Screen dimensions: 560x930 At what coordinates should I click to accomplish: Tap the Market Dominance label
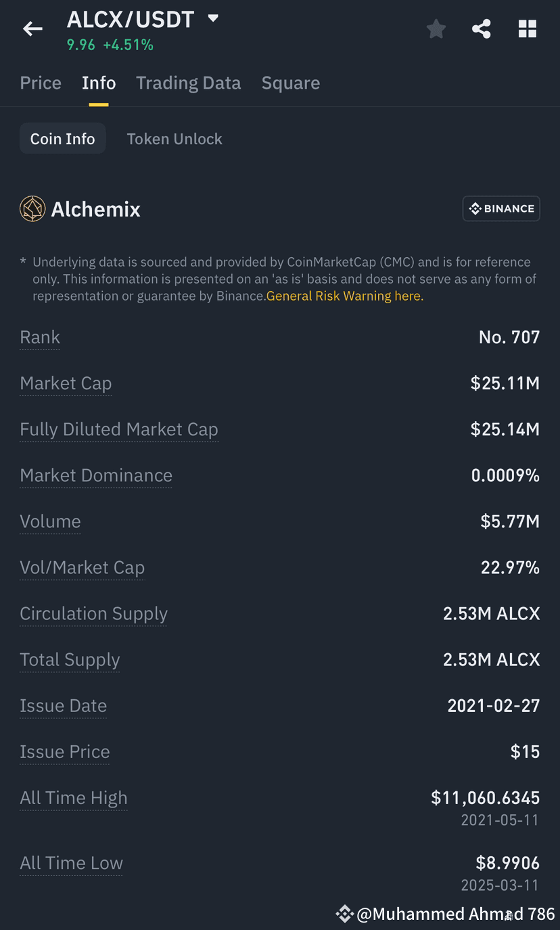96,475
